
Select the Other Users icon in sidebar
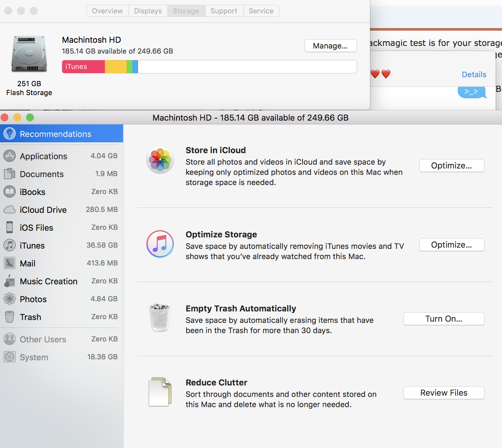pos(10,339)
